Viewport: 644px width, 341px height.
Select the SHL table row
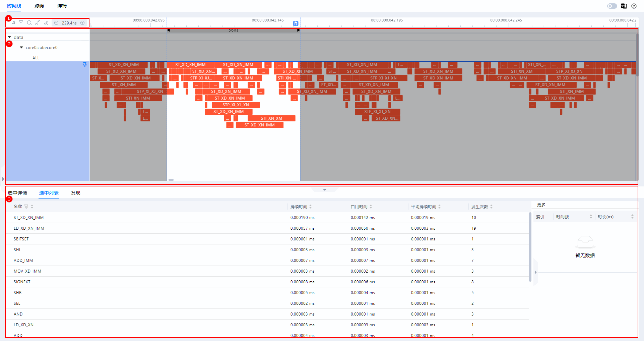click(x=267, y=250)
